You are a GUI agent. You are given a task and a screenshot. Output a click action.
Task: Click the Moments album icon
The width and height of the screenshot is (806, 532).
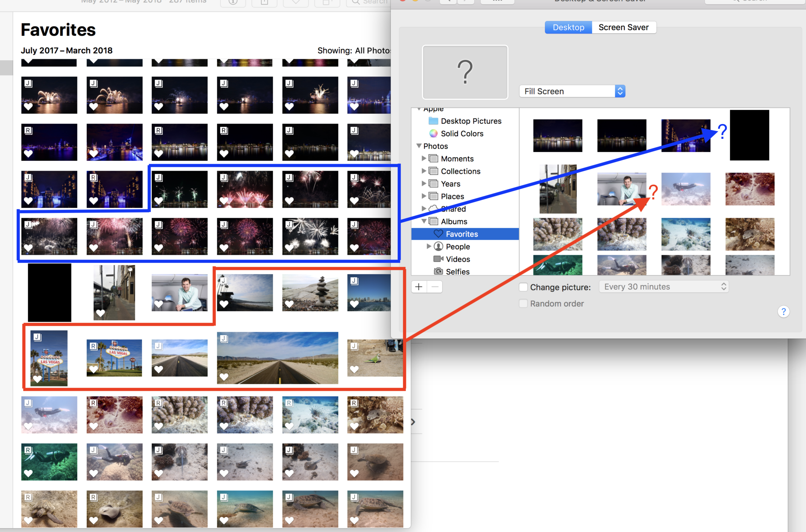[433, 159]
